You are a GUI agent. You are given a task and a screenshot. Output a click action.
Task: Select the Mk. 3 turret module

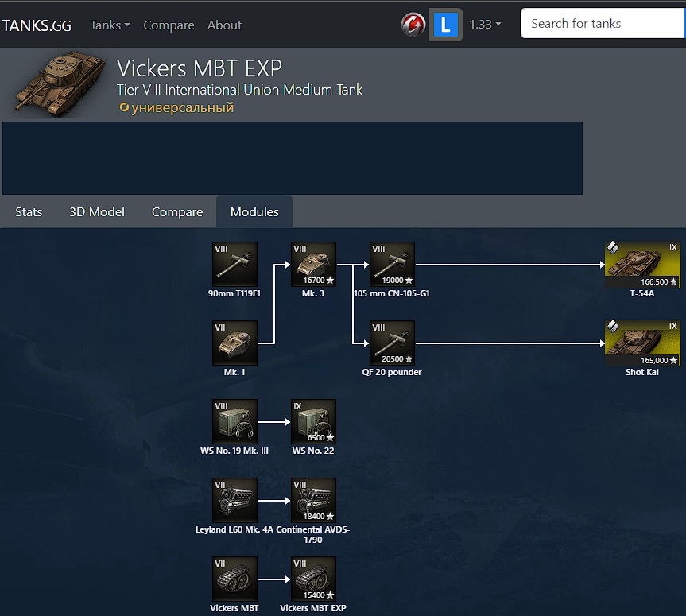pos(313,265)
